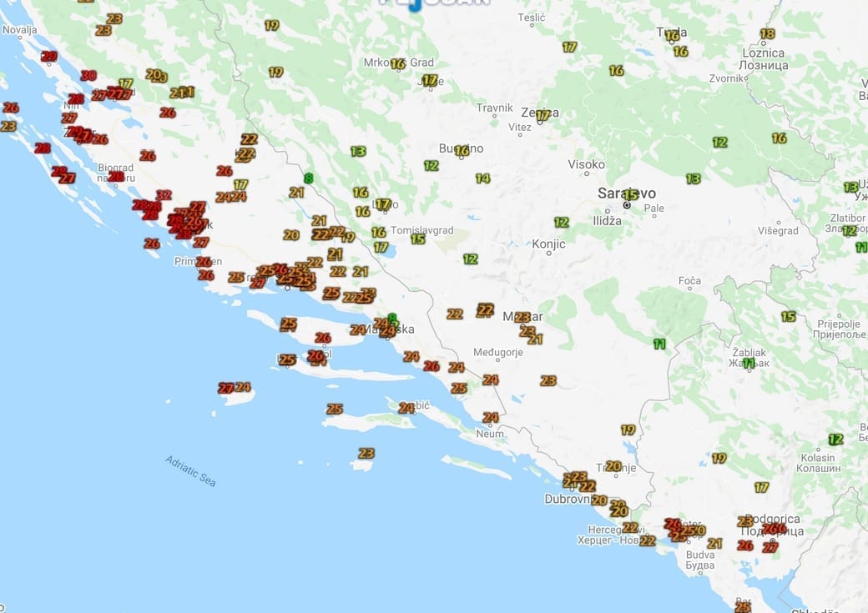Select the 14 temperature marker

(482, 178)
